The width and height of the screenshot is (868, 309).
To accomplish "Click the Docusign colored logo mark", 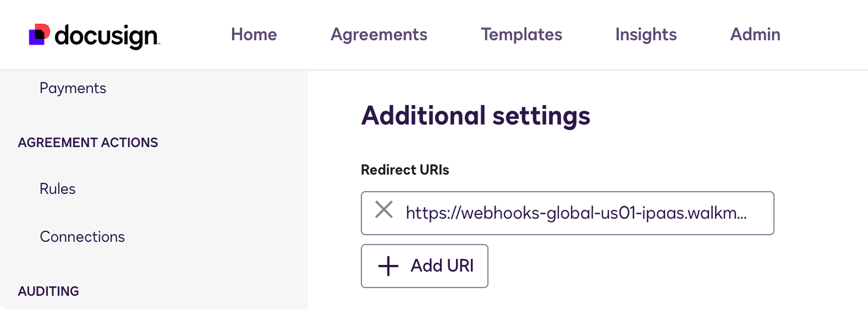I will tap(39, 34).
